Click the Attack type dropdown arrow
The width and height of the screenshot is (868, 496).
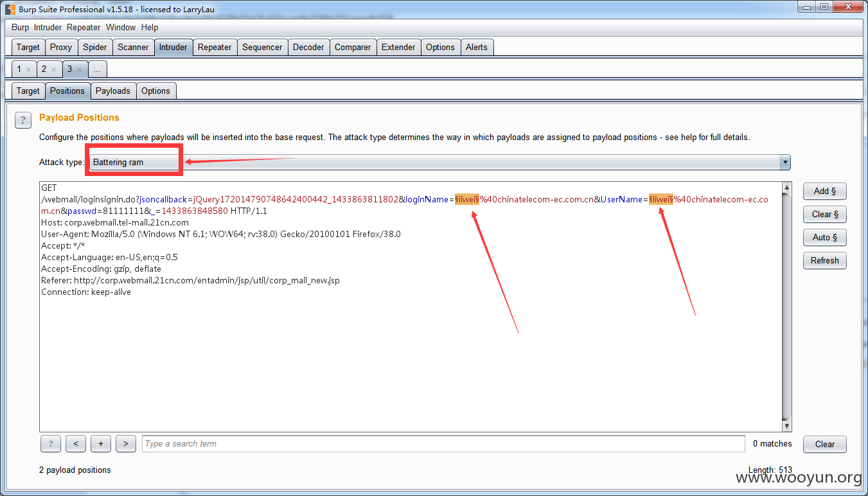tap(785, 162)
